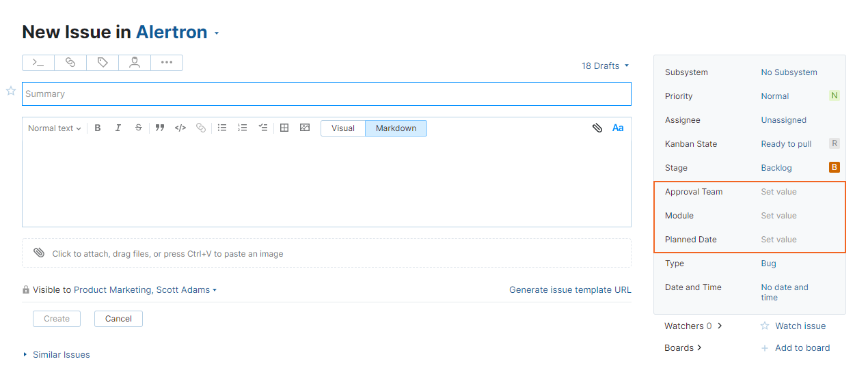This screenshot has width=868, height=370.
Task: Open the command dialog icon
Action: (38, 63)
